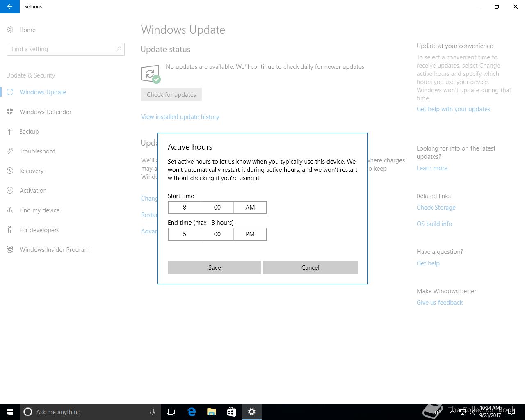Open File Explorer from taskbar
The height and width of the screenshot is (420, 525).
click(212, 412)
